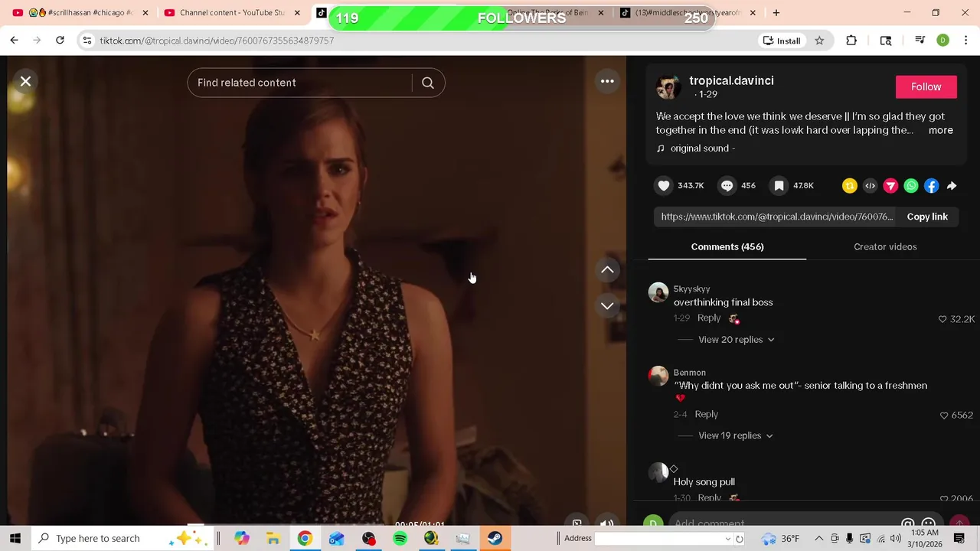Open Outlook from the taskbar
980x551 pixels.
[x=336, y=539]
